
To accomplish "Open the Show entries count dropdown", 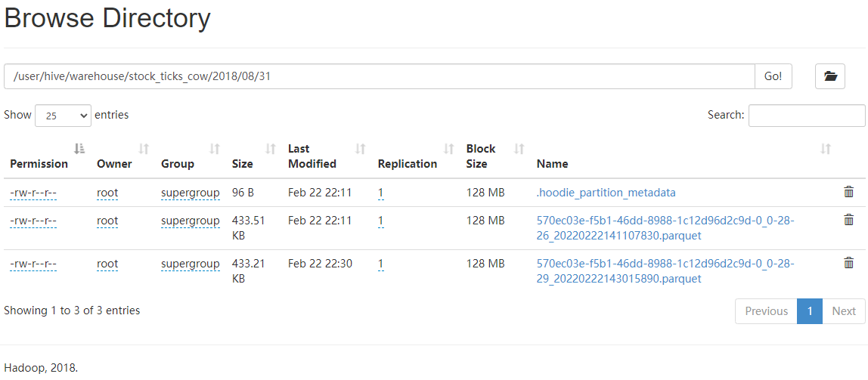I will (x=63, y=116).
